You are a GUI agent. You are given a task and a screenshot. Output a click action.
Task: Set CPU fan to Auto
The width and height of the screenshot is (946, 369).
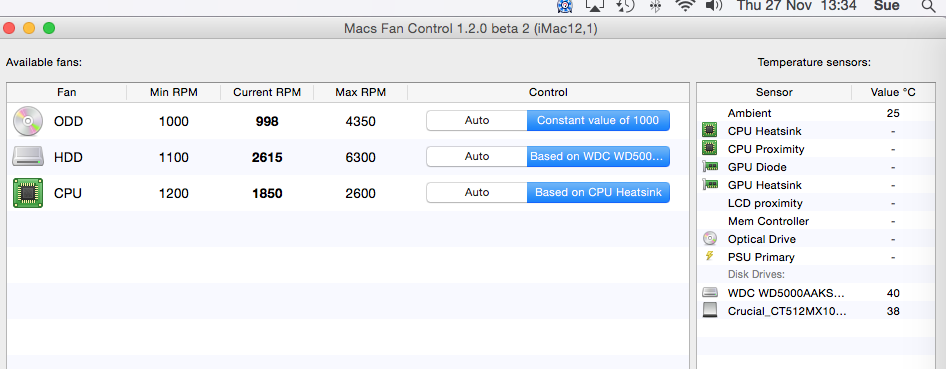click(x=477, y=193)
